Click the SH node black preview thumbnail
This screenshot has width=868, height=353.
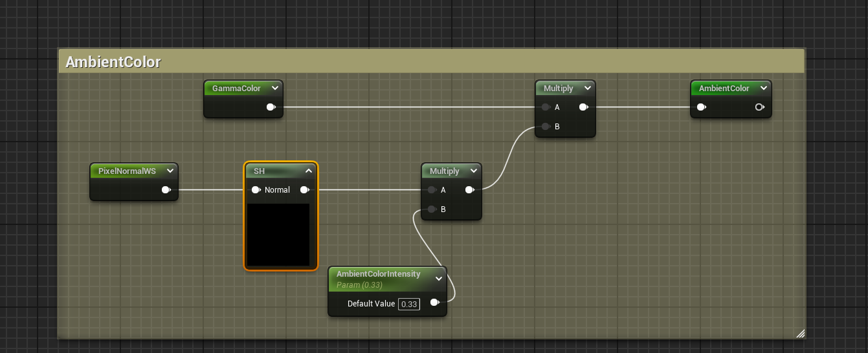(278, 234)
